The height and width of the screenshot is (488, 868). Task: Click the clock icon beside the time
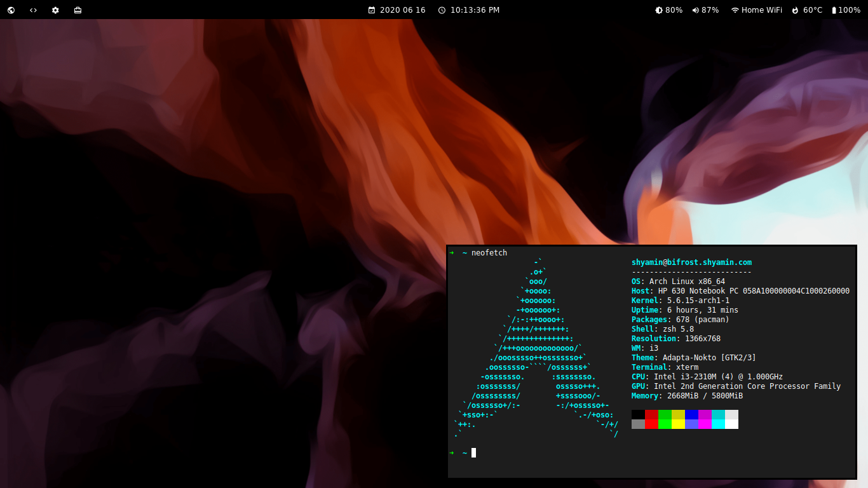tap(442, 10)
